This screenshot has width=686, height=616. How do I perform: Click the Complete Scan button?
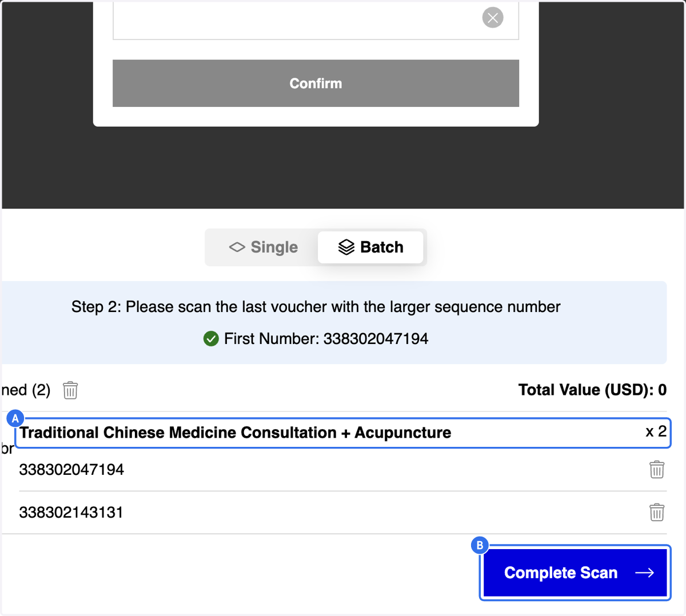(x=575, y=573)
